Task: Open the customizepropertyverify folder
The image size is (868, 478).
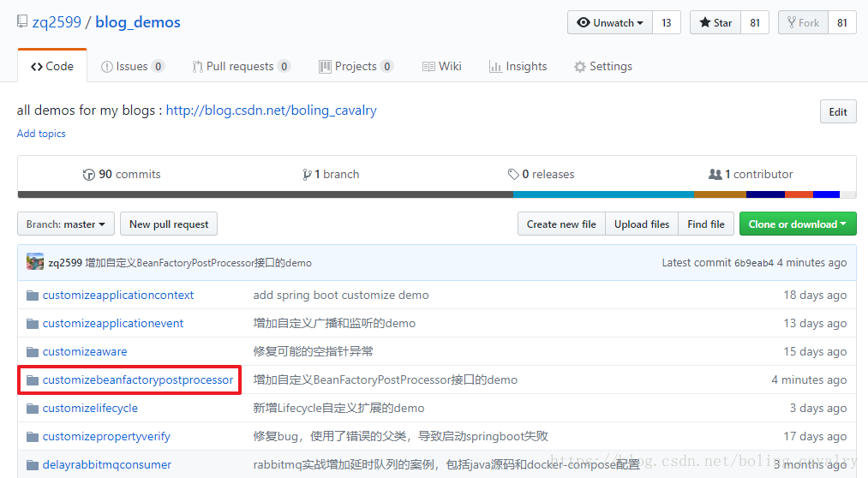Action: (106, 436)
